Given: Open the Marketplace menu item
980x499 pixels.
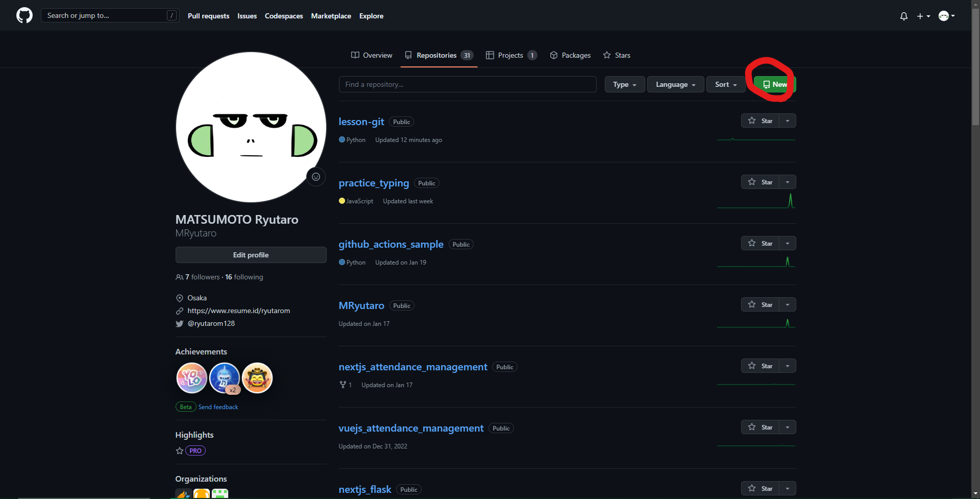Looking at the screenshot, I should 331,16.
